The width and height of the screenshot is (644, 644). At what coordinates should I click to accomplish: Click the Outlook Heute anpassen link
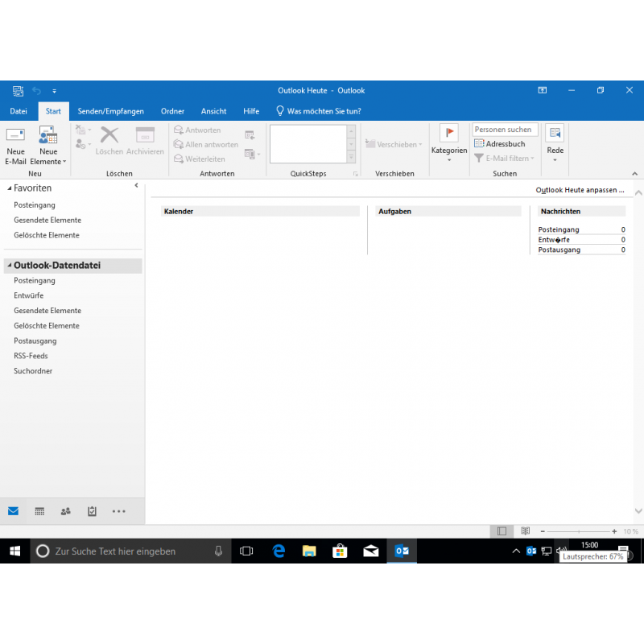580,190
